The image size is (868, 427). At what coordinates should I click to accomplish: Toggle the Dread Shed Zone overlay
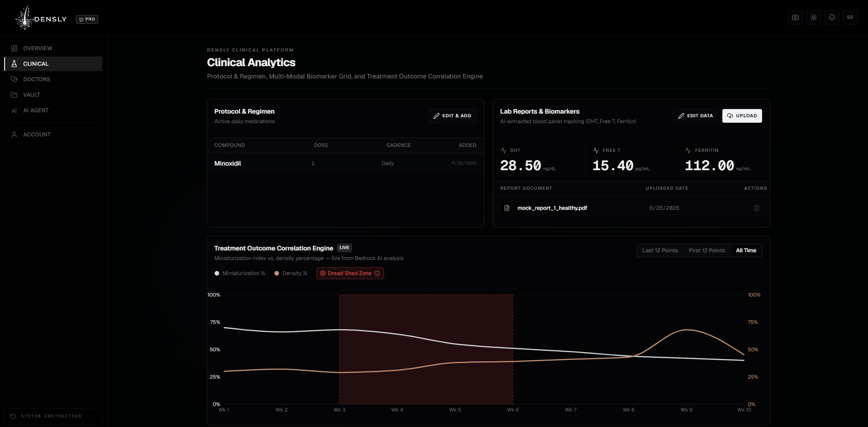tap(350, 273)
